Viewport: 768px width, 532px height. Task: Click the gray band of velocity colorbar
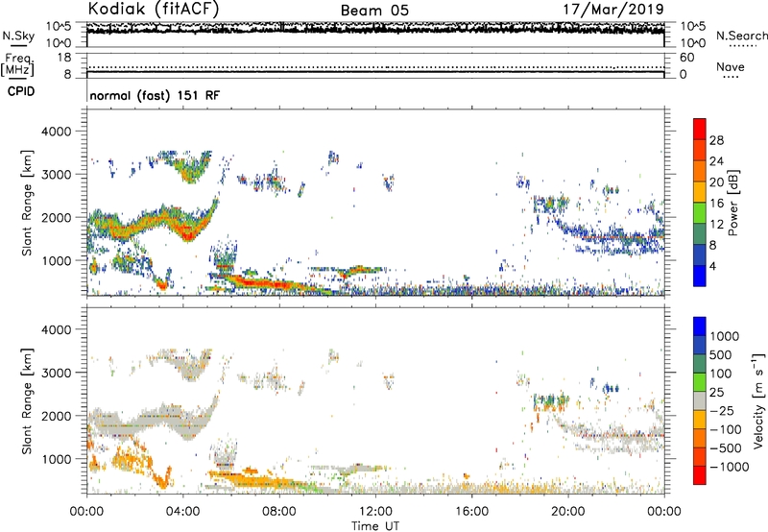700,400
